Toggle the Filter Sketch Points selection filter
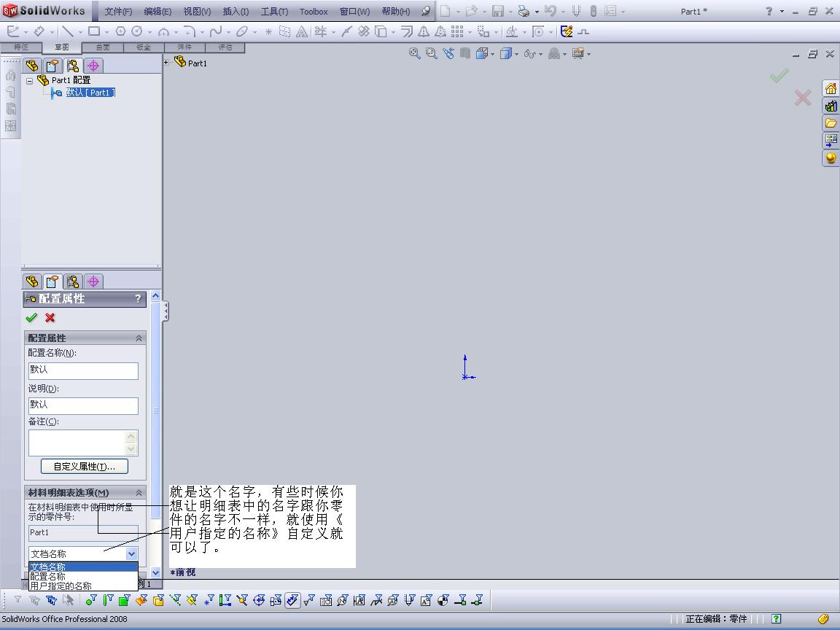The width and height of the screenshot is (840, 630). click(209, 600)
